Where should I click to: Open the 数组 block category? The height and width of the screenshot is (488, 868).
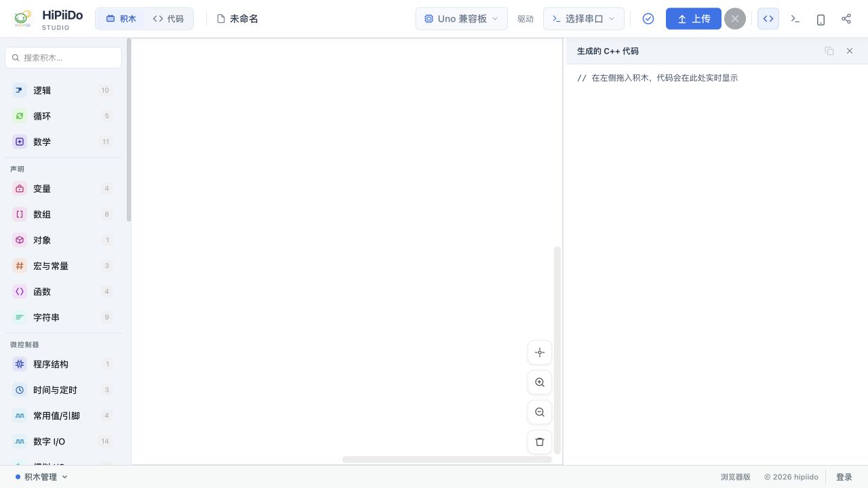tap(63, 214)
